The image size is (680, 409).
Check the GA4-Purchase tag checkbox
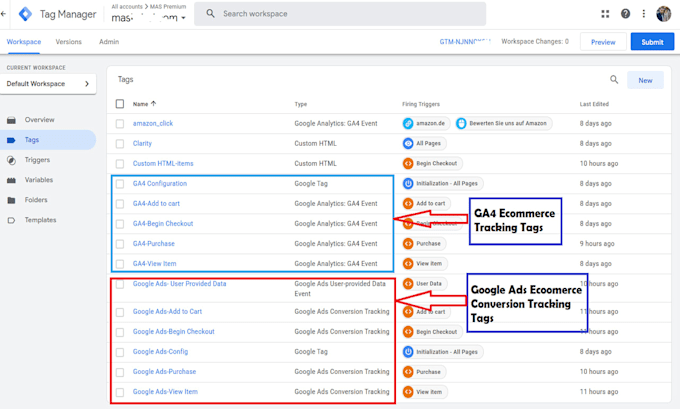120,244
